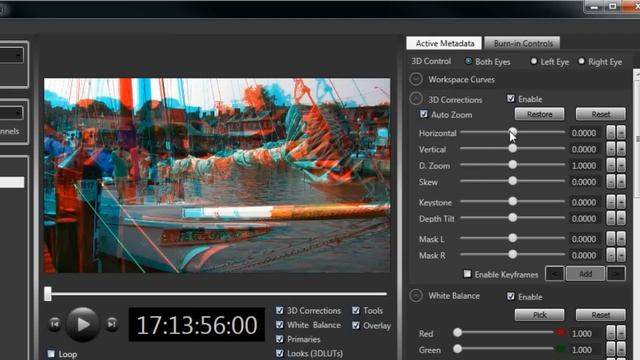
Task: Collapse the White Balance section
Action: click(x=416, y=295)
